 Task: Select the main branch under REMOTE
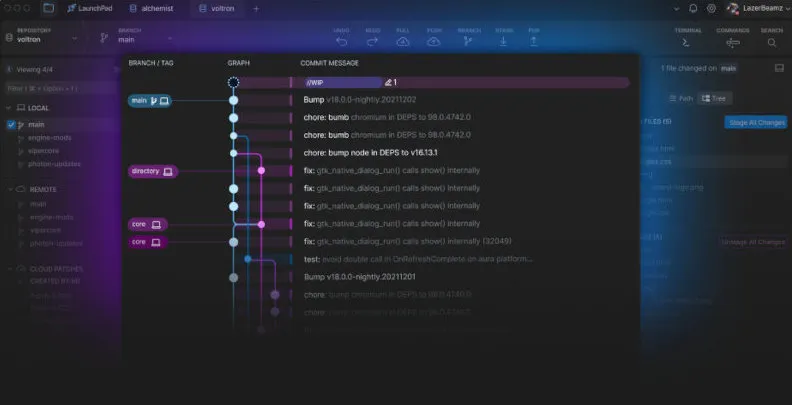point(38,204)
